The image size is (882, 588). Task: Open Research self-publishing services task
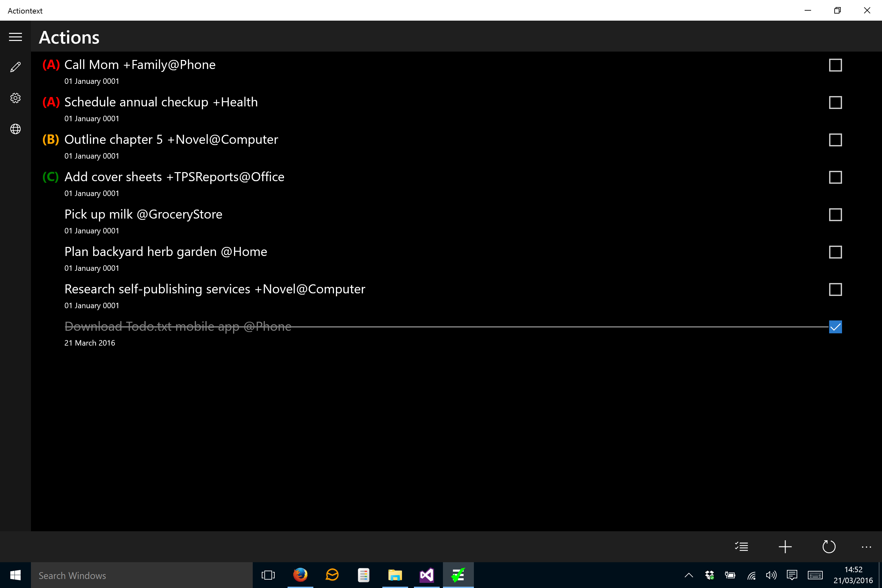pyautogui.click(x=214, y=289)
